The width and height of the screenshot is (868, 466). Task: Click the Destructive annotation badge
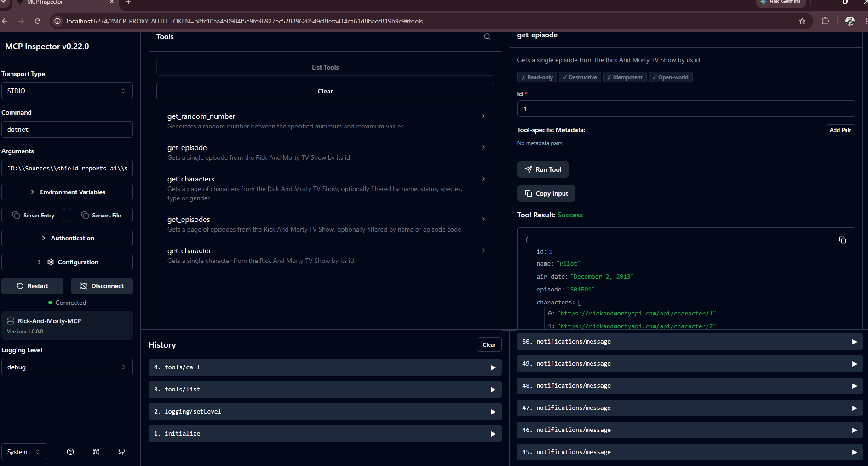tap(580, 77)
